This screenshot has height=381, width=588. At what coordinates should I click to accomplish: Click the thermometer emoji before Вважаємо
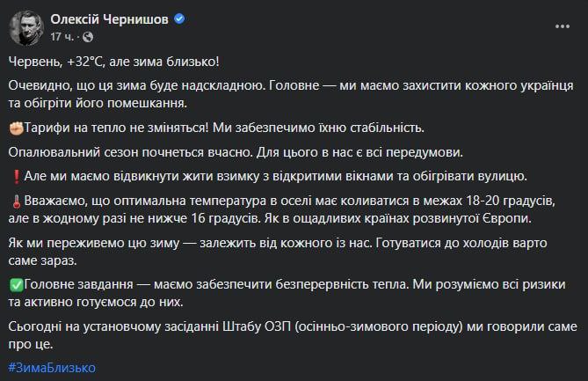tap(14, 199)
